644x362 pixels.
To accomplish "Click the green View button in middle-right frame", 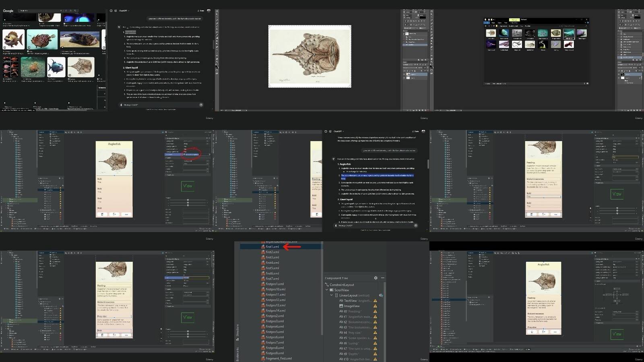I will coord(617,194).
